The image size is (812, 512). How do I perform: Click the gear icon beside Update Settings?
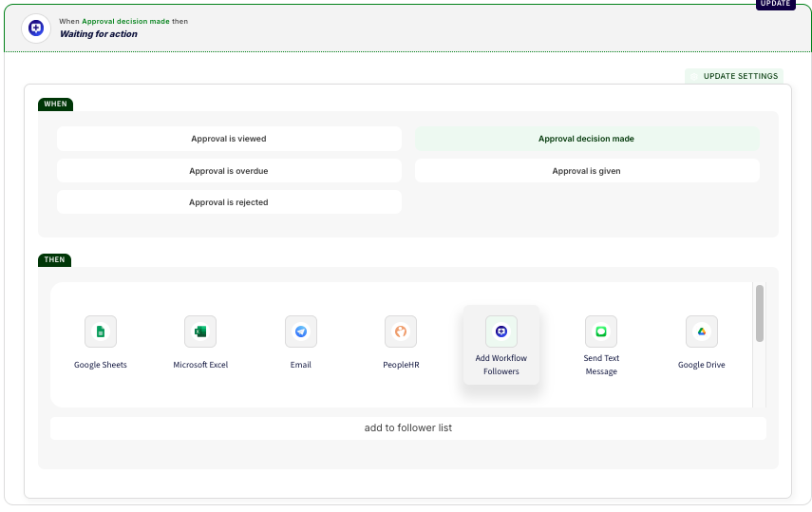(x=694, y=76)
